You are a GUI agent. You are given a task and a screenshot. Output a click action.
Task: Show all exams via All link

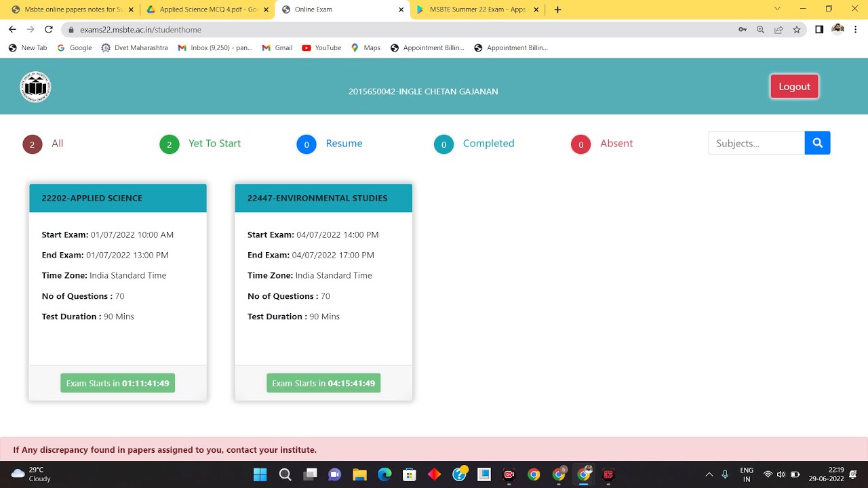pos(58,144)
